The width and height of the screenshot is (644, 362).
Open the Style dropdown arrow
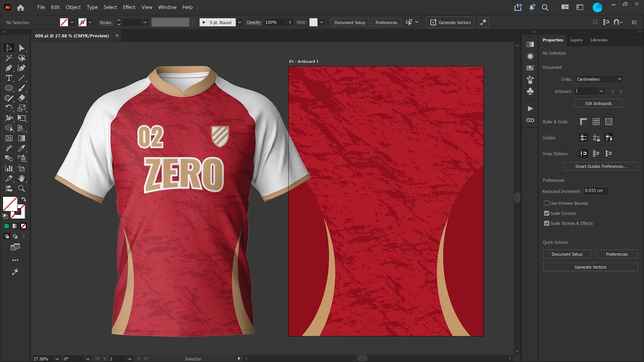click(x=321, y=23)
